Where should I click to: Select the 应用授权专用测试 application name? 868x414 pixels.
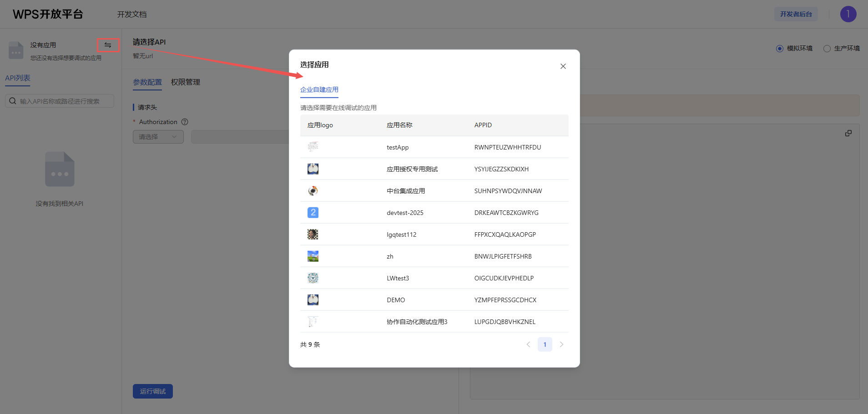(x=412, y=169)
